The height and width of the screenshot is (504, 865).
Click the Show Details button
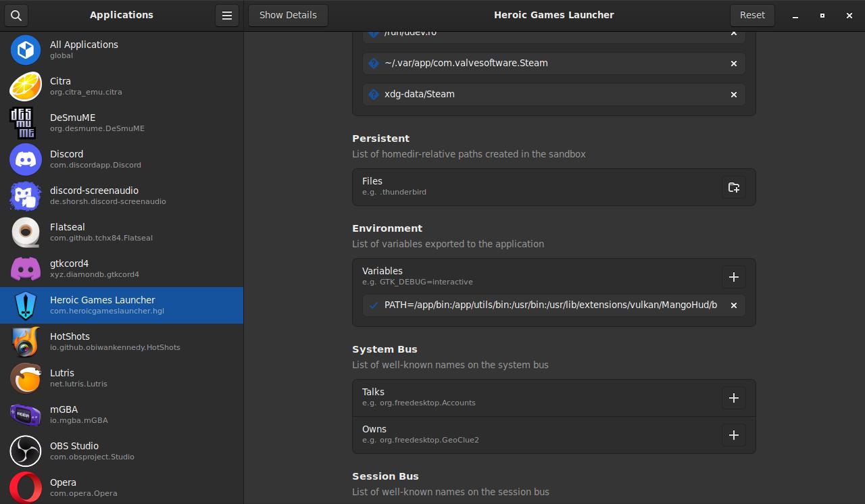click(x=288, y=15)
